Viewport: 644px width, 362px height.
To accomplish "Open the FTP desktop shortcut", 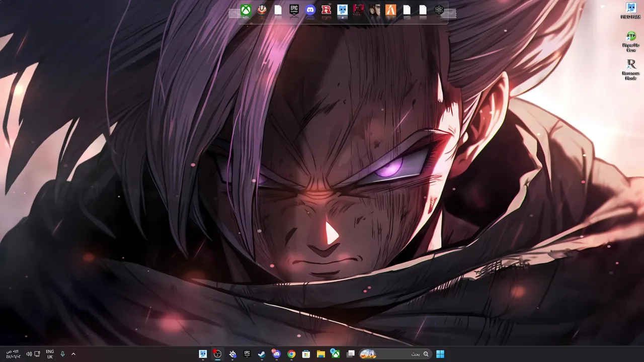I will pyautogui.click(x=631, y=42).
